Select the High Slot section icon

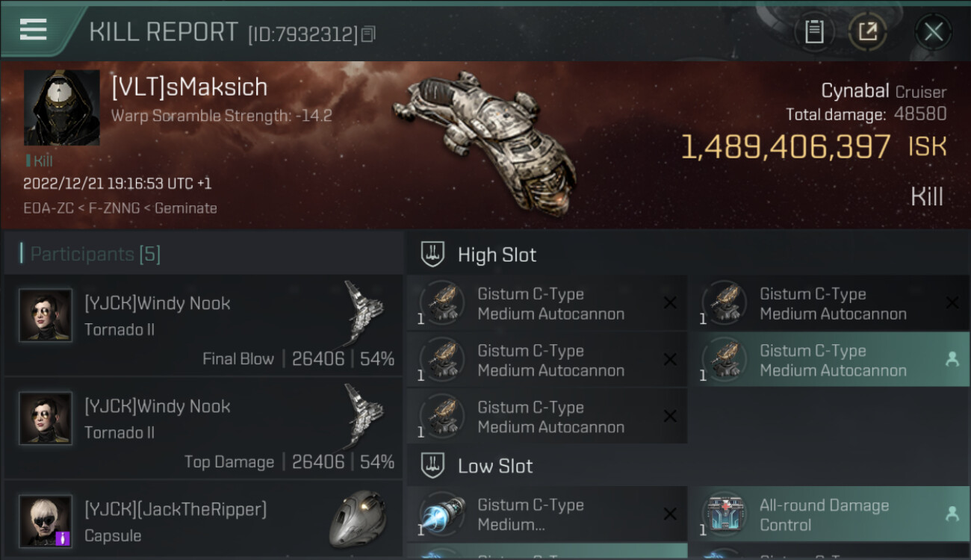point(432,255)
